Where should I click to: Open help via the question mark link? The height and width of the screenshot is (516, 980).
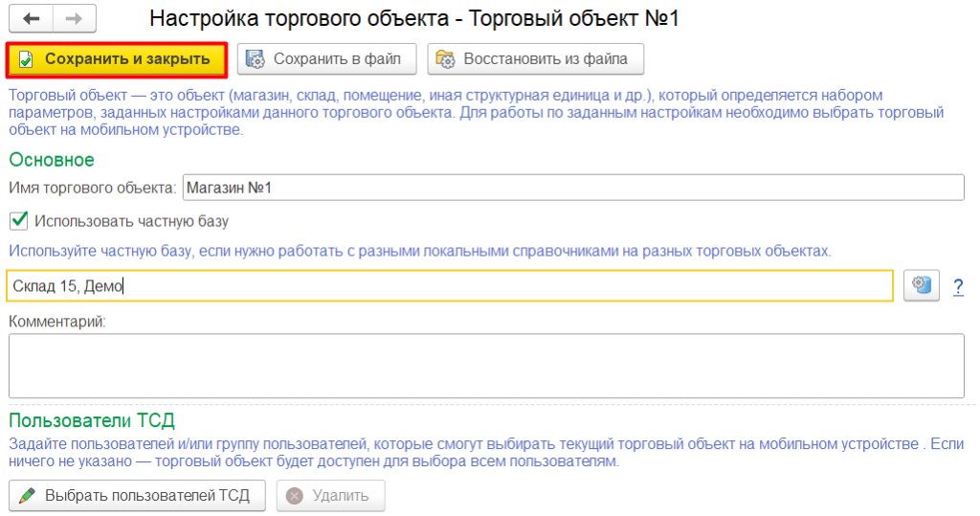point(958,287)
